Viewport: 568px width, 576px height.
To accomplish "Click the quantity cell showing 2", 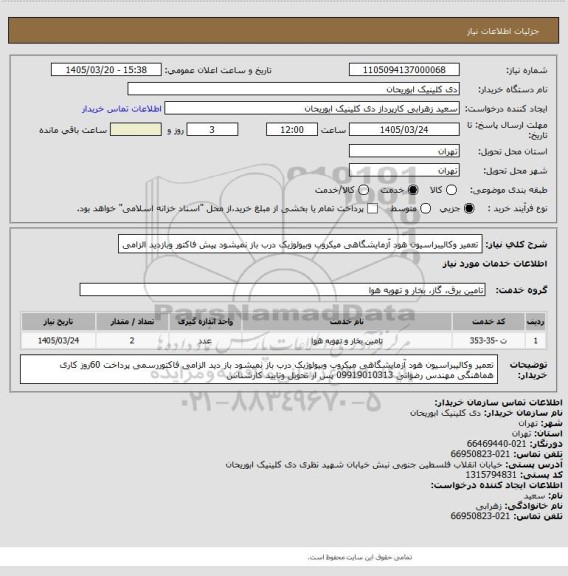I will coord(132,341).
